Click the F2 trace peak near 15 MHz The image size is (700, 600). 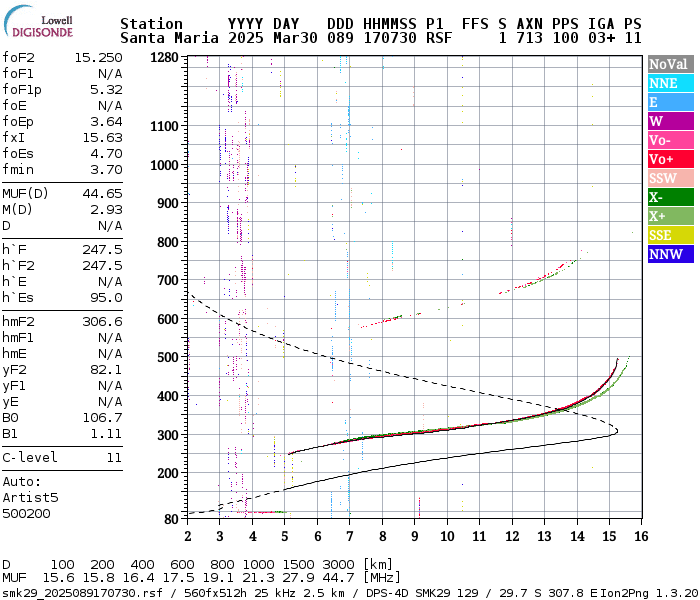click(x=617, y=360)
